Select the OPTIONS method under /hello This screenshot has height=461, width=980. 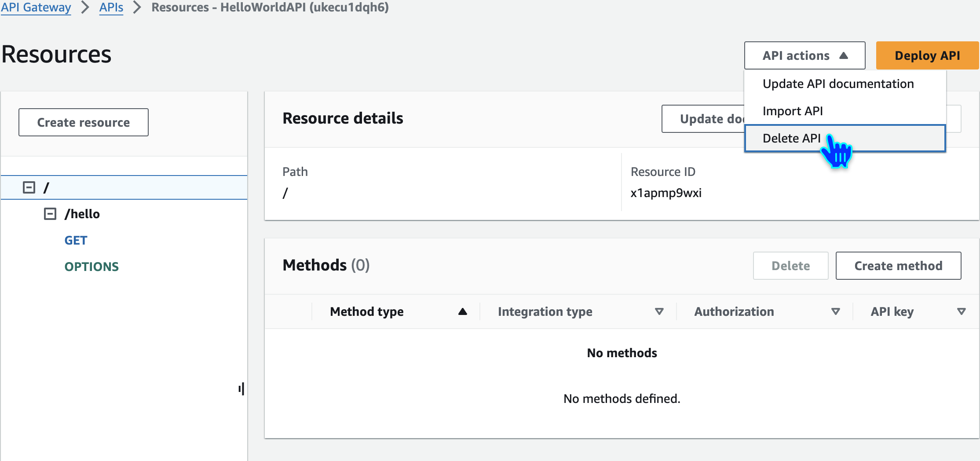tap(91, 267)
